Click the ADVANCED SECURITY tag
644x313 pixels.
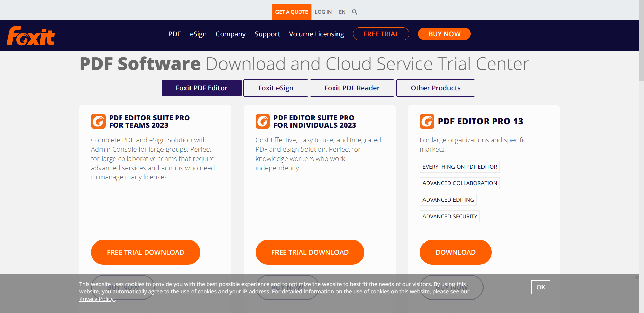tap(450, 216)
